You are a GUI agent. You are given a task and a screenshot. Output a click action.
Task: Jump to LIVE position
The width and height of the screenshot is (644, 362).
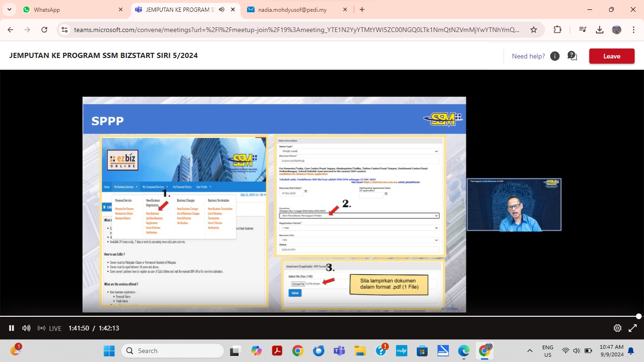[50, 329]
